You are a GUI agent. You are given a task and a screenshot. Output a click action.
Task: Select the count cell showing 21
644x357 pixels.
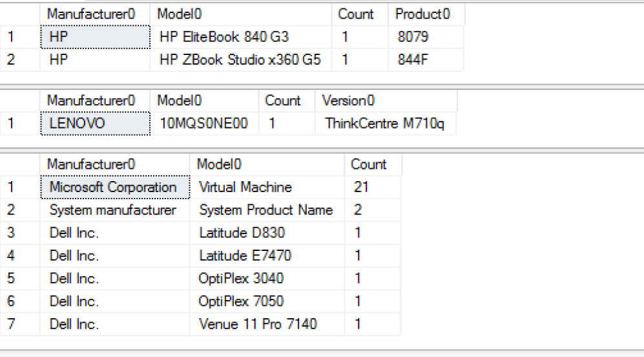pyautogui.click(x=361, y=188)
